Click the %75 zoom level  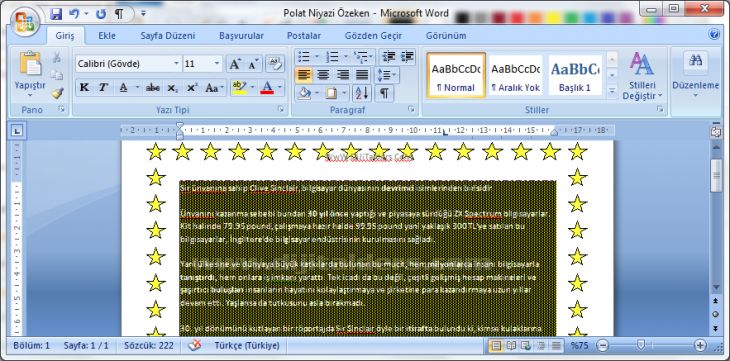pyautogui.click(x=580, y=346)
